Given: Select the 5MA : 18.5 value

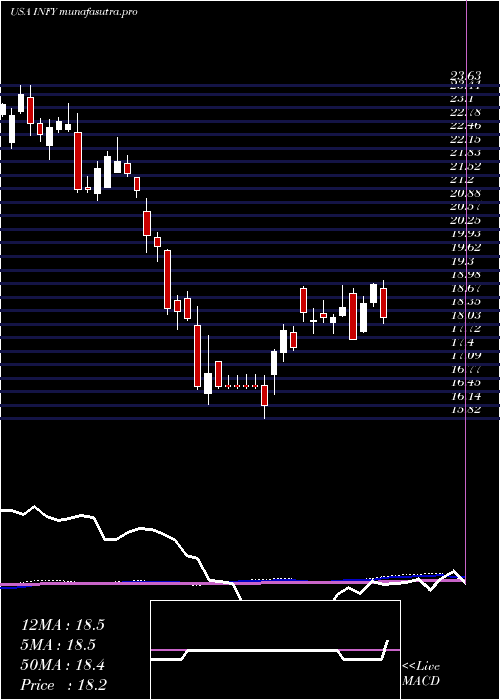Looking at the screenshot, I should [58, 645].
